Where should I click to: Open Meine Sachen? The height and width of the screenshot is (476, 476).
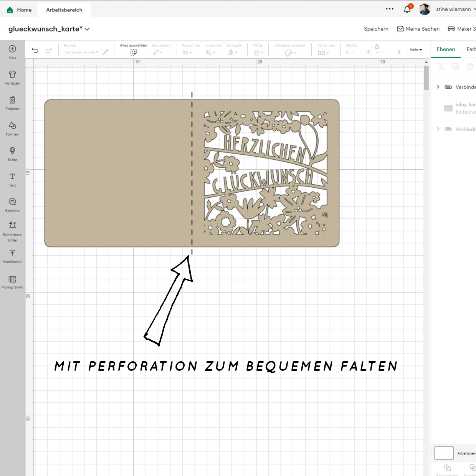pos(418,29)
